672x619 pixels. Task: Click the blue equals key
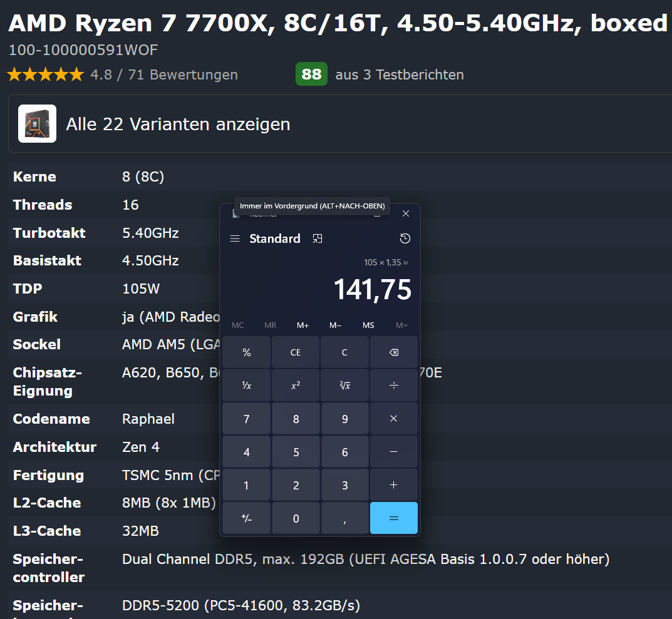click(394, 518)
